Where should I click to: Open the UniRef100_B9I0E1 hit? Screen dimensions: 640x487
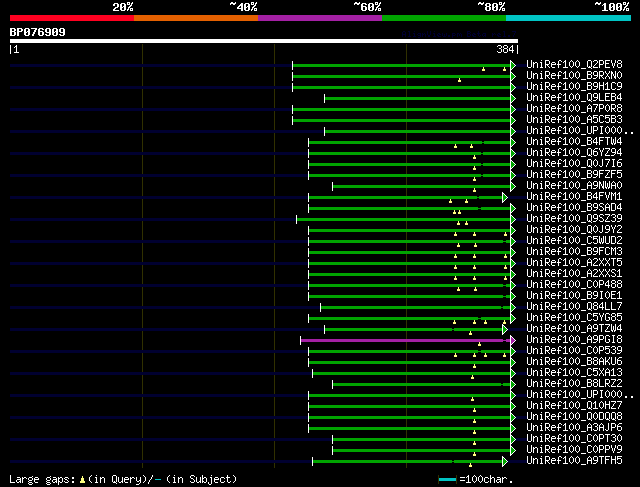[574, 296]
